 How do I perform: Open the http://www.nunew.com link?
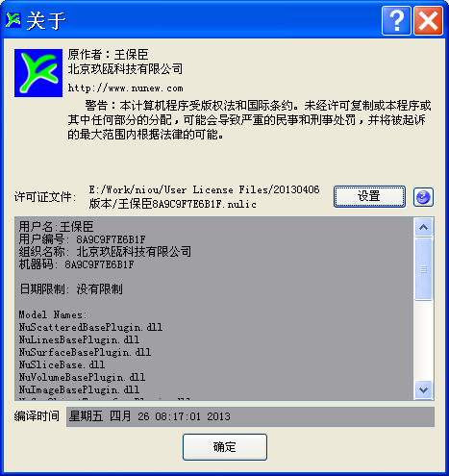[125, 88]
